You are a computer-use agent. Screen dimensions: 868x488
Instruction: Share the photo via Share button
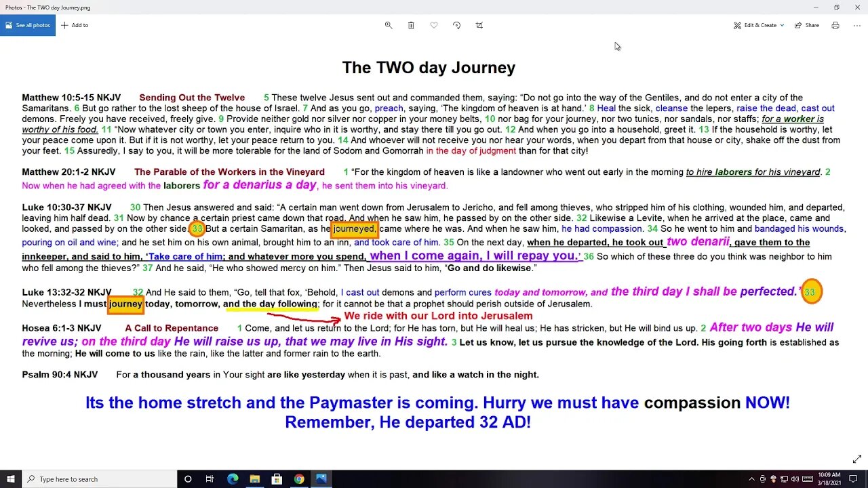807,25
